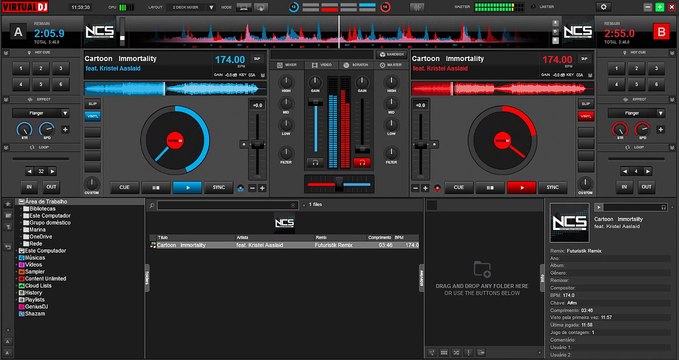Click deck A pitch minus button
This screenshot has height=360, width=679.
pyautogui.click(x=252, y=188)
